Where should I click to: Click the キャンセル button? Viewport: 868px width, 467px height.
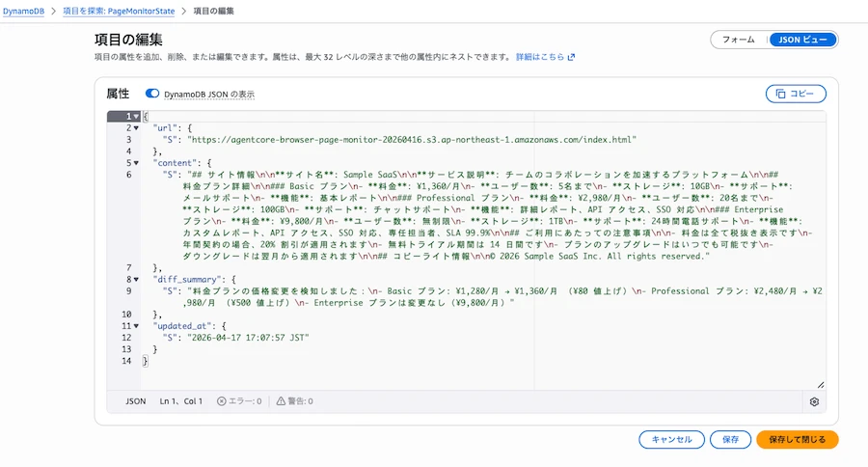pyautogui.click(x=671, y=439)
